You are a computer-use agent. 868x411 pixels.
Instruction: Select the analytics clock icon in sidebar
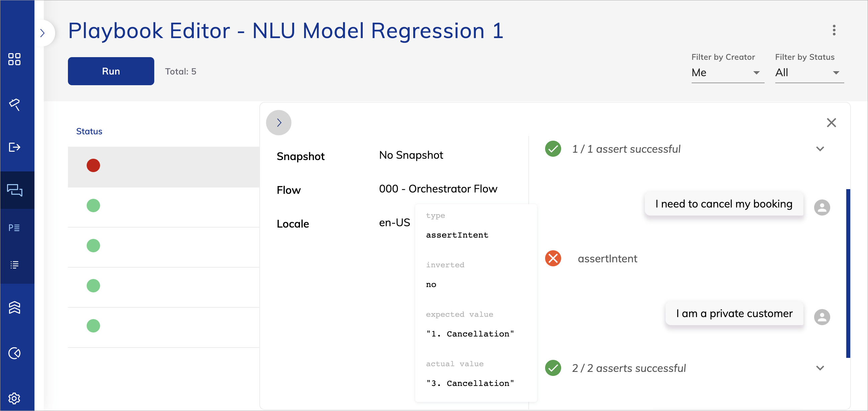click(x=14, y=353)
